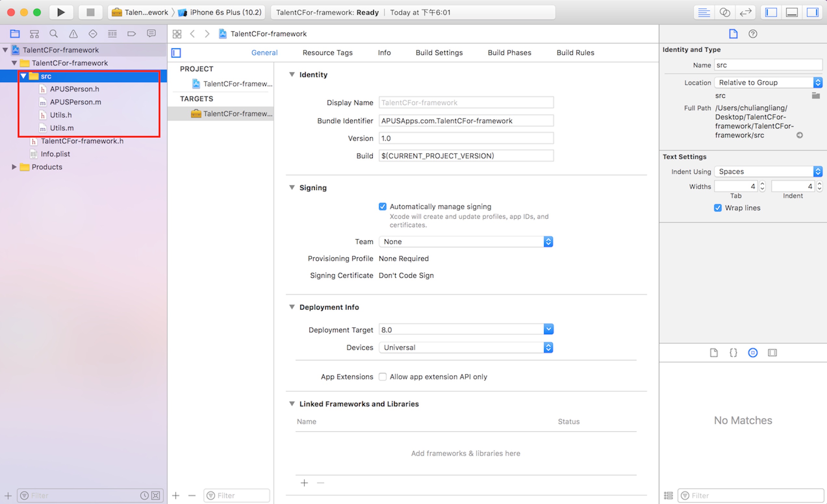Show the Quick Help inspector icon
This screenshot has width=827, height=504.
pos(753,33)
